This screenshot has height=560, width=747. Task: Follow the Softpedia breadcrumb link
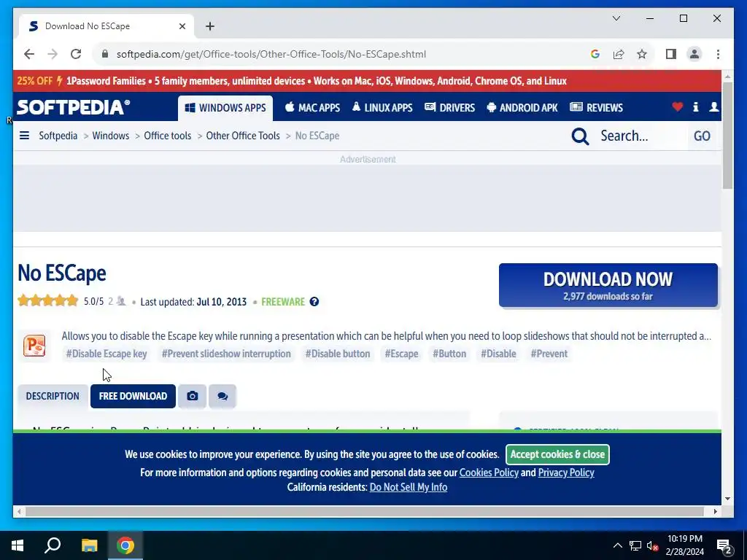(58, 136)
